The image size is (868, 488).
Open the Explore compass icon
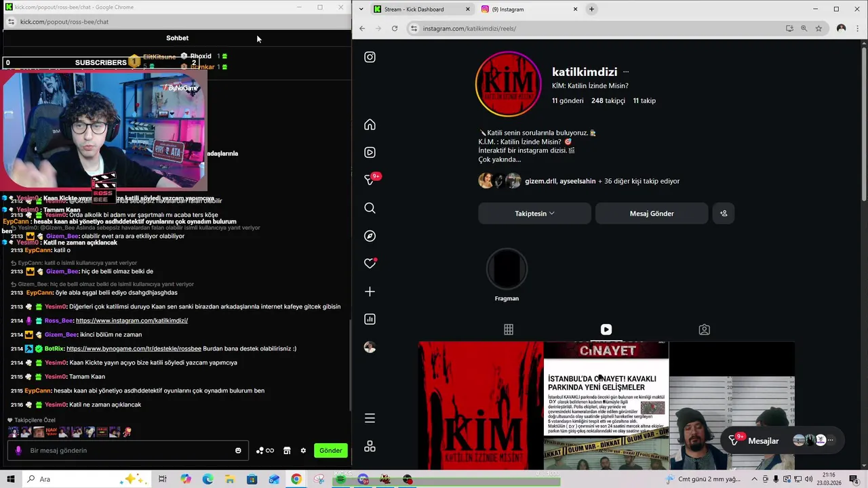pos(370,236)
